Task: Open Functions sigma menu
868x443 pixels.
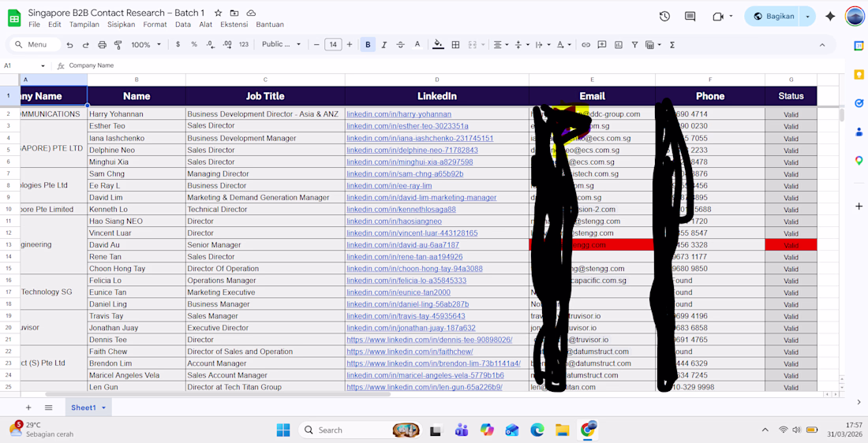Action: [672, 45]
